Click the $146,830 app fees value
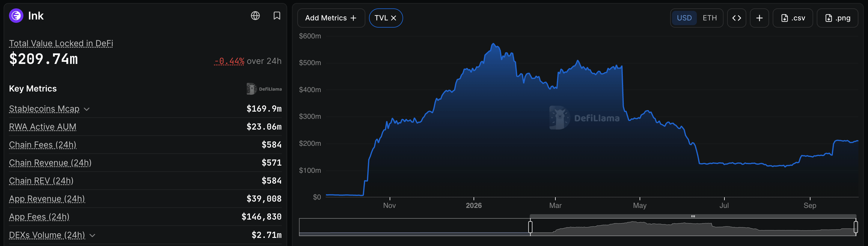The image size is (868, 246). pyautogui.click(x=261, y=217)
